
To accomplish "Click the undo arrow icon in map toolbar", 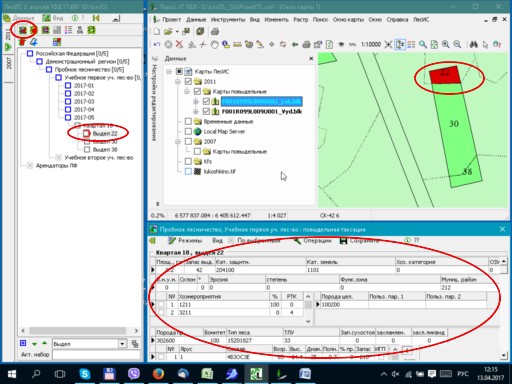I will [x=157, y=44].
